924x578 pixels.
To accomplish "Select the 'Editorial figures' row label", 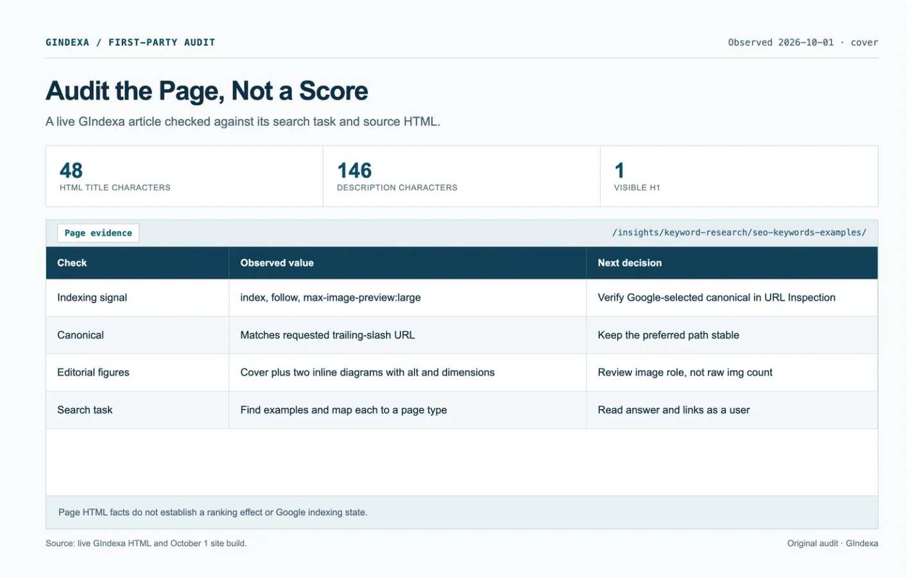I will [x=93, y=372].
